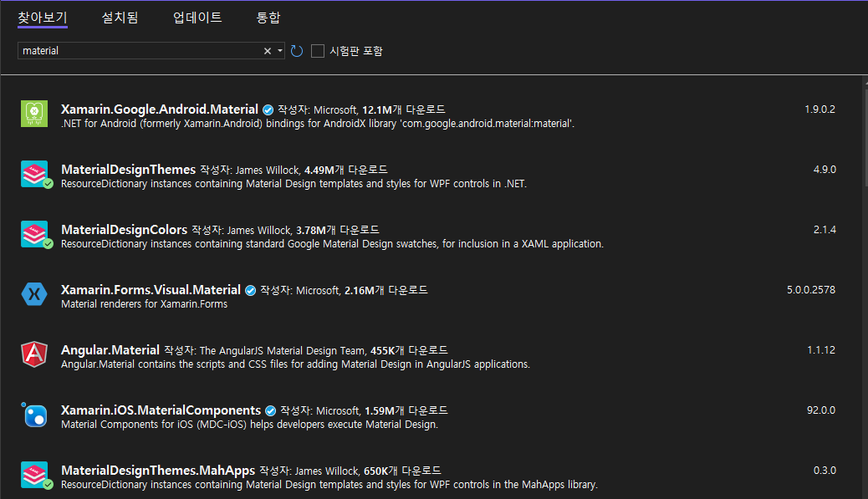Click version 0.3.0 label
Viewport: 868px width, 499px height.
point(825,471)
